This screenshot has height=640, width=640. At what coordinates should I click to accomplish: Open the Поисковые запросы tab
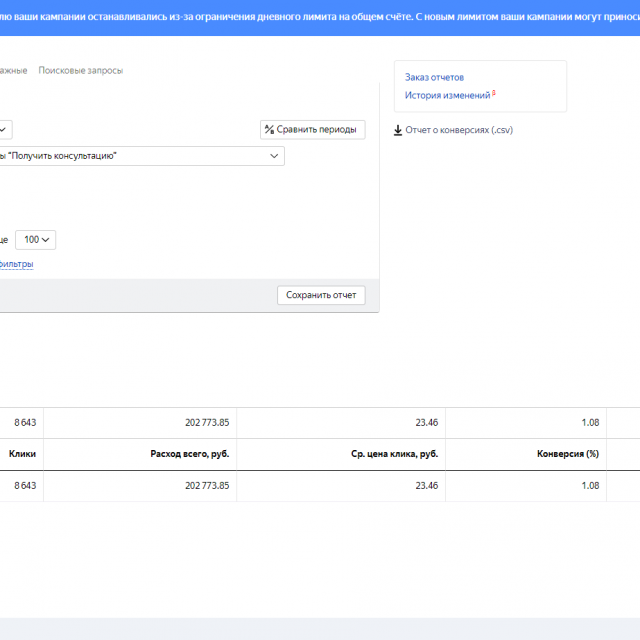click(x=80, y=70)
